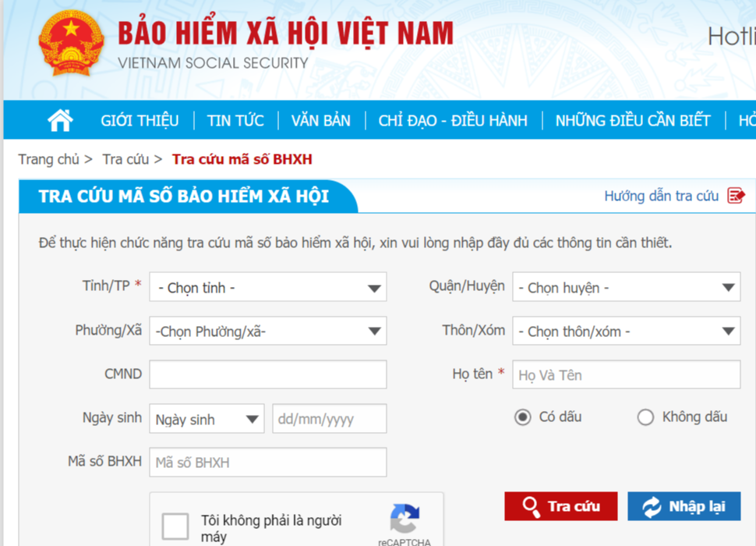Open the GIỚI THIỆU menu
Viewport: 756px width, 546px height.
[140, 121]
